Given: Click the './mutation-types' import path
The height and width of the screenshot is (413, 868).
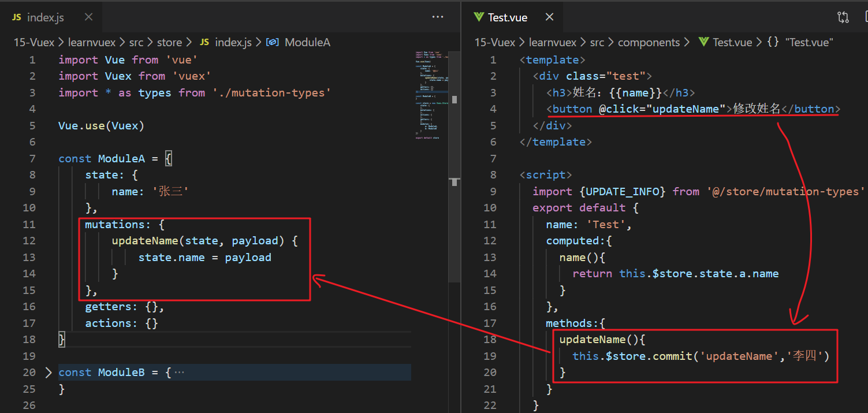Looking at the screenshot, I should [x=271, y=92].
